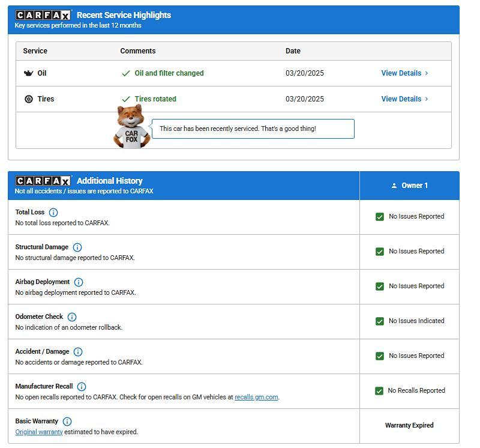Screen dimensions: 480x448
Task: Click 'No airbag deployment reported to CARFAX.' text
Action: (x=76, y=292)
